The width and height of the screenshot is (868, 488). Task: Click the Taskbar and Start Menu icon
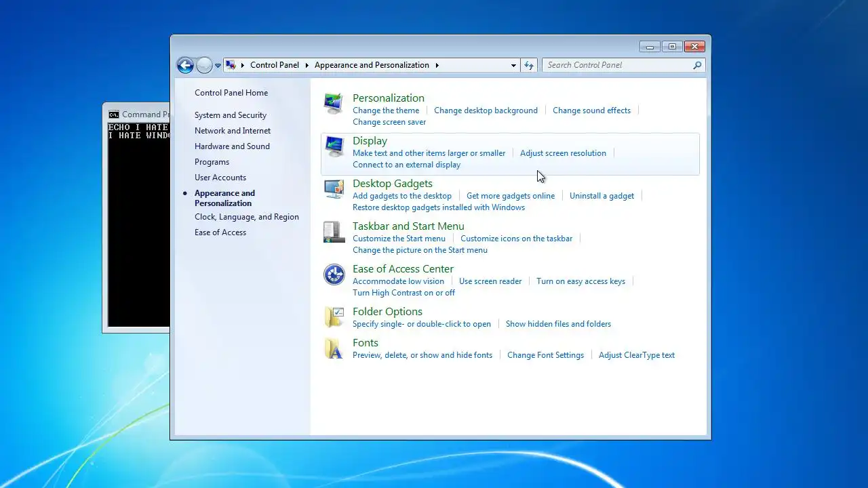click(334, 231)
